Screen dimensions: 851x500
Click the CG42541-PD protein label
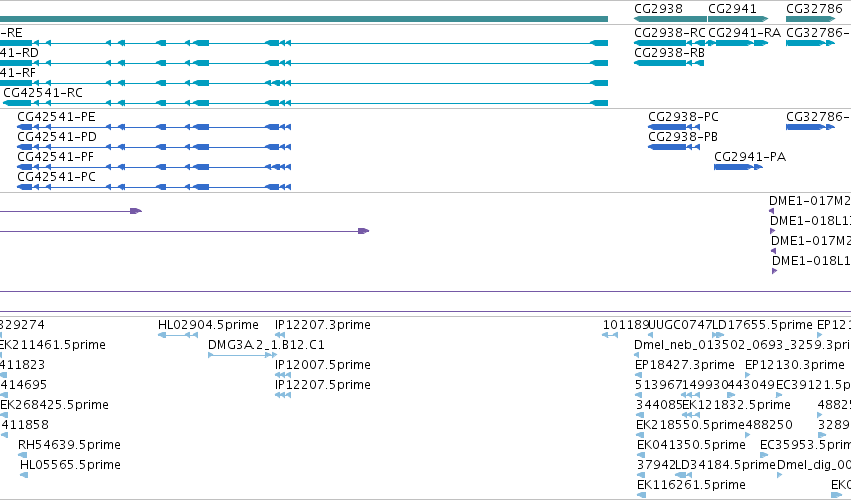coord(57,137)
